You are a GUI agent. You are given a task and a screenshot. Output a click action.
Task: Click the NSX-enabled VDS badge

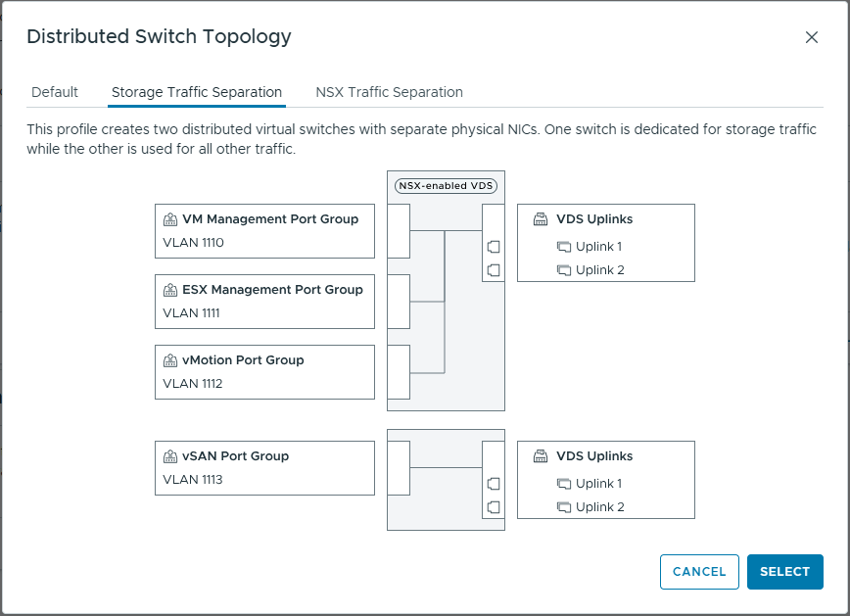[x=446, y=185]
